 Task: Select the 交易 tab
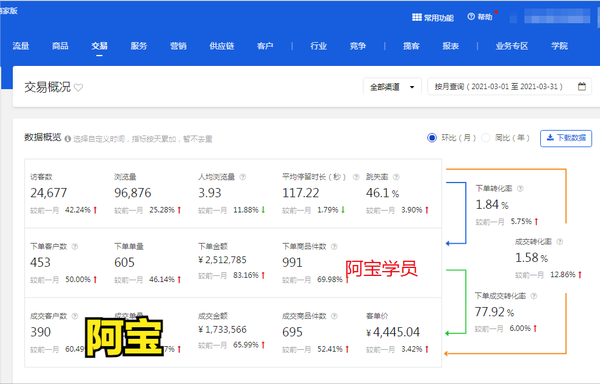point(99,46)
